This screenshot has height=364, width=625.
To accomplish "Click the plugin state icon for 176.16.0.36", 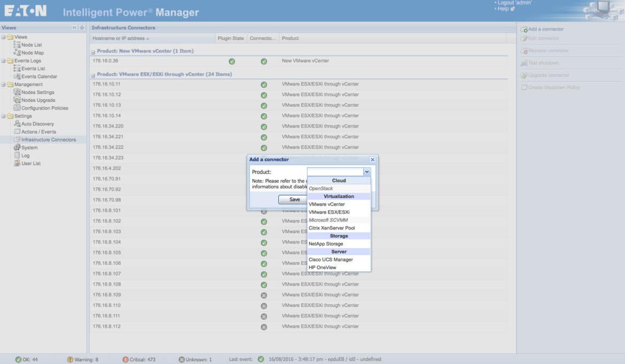I will [232, 61].
